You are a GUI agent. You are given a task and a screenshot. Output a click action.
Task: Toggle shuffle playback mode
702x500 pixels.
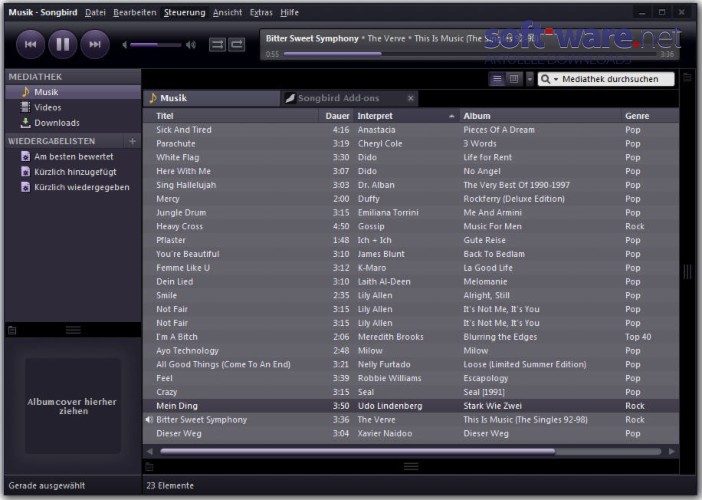coord(217,44)
